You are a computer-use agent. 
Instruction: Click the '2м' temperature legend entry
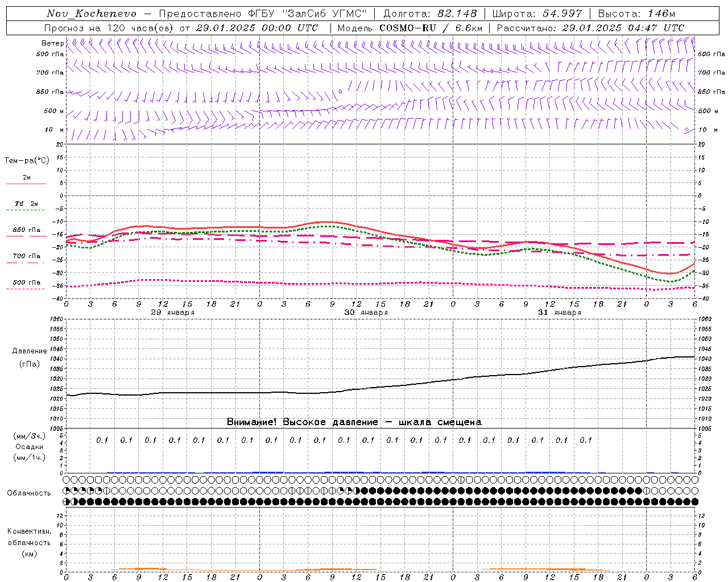[x=27, y=178]
